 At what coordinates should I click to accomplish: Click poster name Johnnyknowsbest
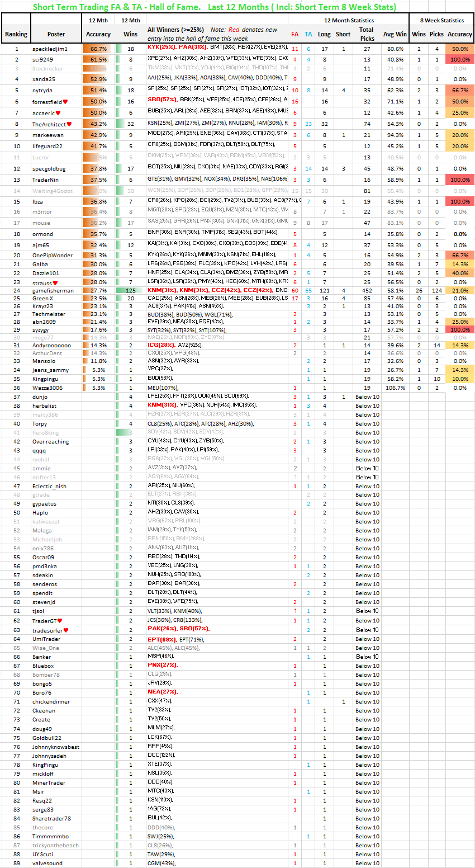pos(56,747)
